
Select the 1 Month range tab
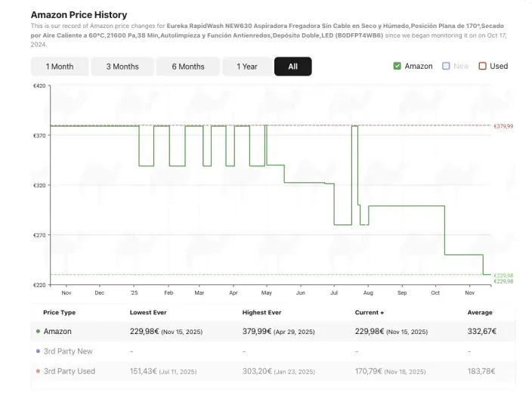tap(60, 66)
